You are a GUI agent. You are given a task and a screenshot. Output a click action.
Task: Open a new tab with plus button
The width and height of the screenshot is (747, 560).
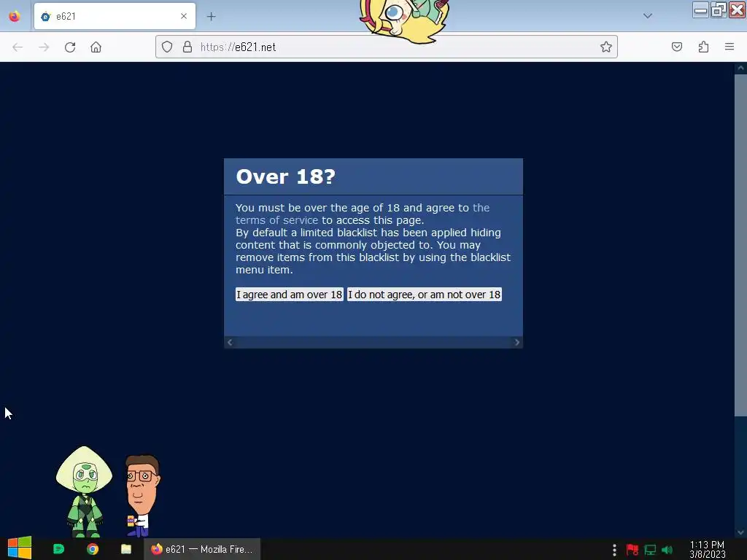pyautogui.click(x=211, y=17)
